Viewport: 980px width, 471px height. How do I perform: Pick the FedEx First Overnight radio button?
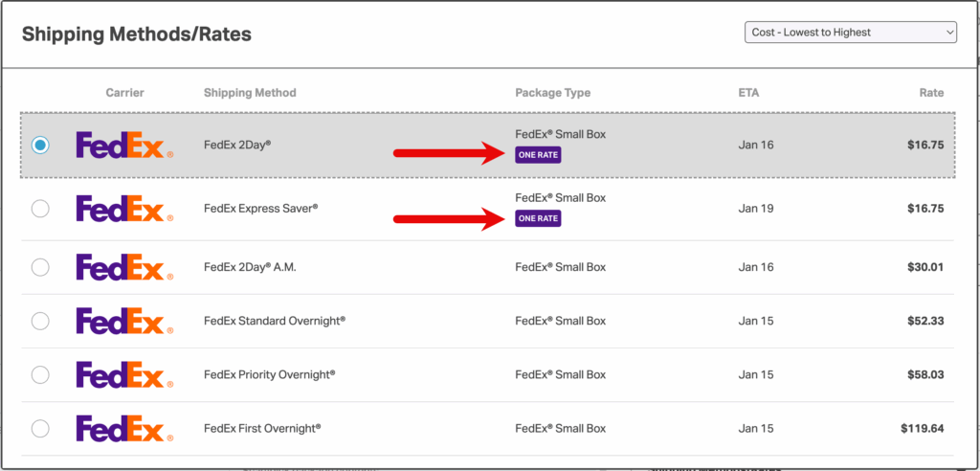[40, 429]
